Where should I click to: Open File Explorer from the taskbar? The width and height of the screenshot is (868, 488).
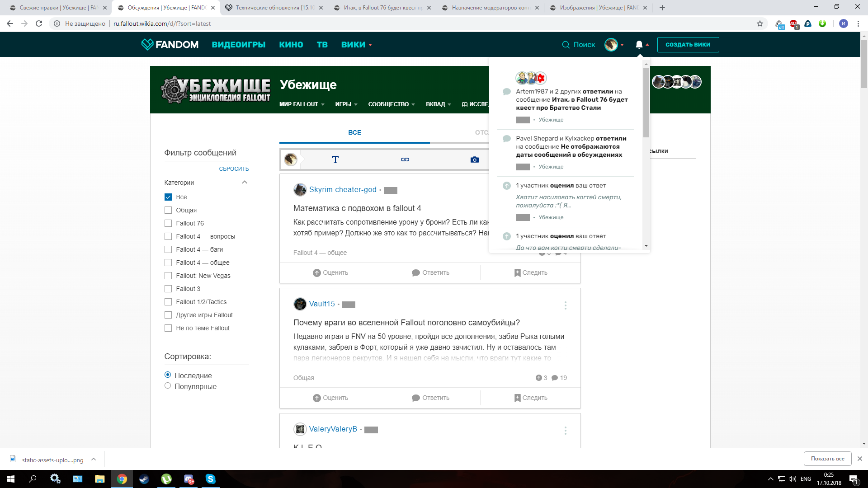point(99,479)
